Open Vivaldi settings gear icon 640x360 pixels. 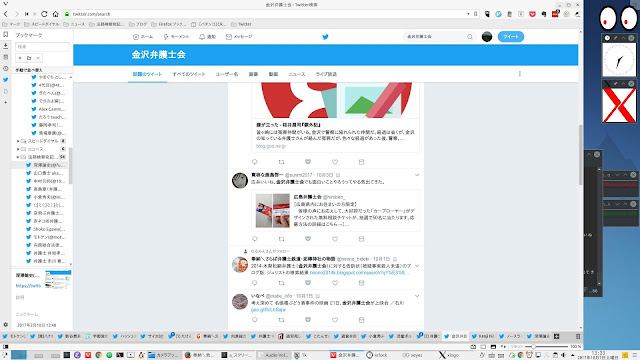[5, 325]
